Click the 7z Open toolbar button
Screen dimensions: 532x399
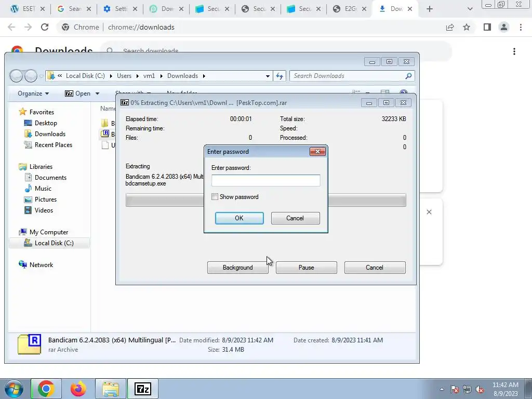78,94
